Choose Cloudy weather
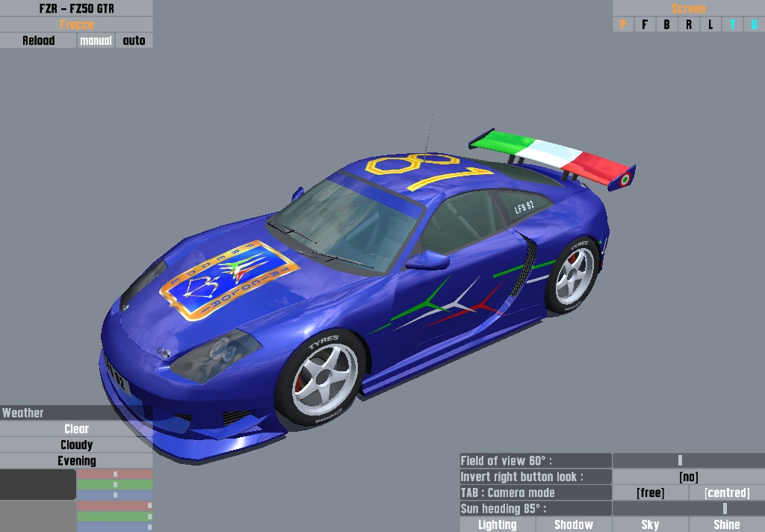 (76, 445)
